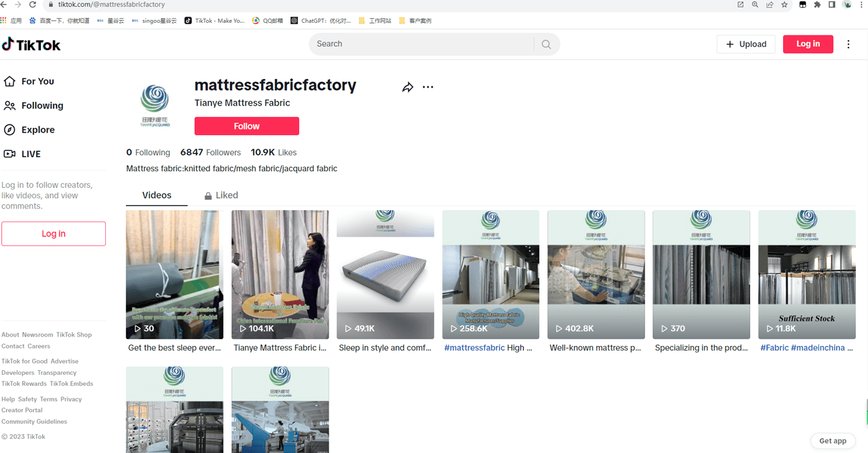This screenshot has width=868, height=453.
Task: Follow the mattressfabricfactory account
Action: point(247,126)
